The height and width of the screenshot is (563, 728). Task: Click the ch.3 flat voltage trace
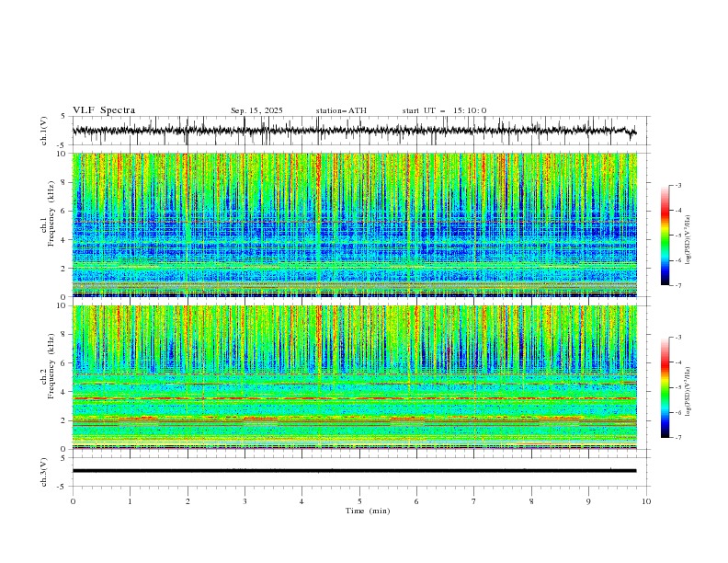[354, 471]
